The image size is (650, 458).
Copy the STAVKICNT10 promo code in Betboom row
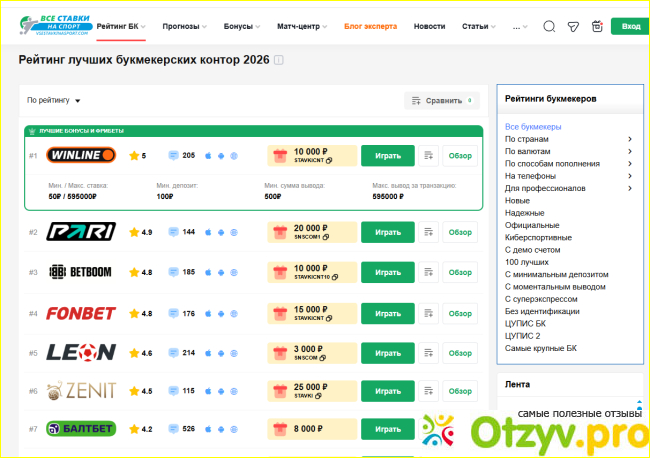point(335,277)
